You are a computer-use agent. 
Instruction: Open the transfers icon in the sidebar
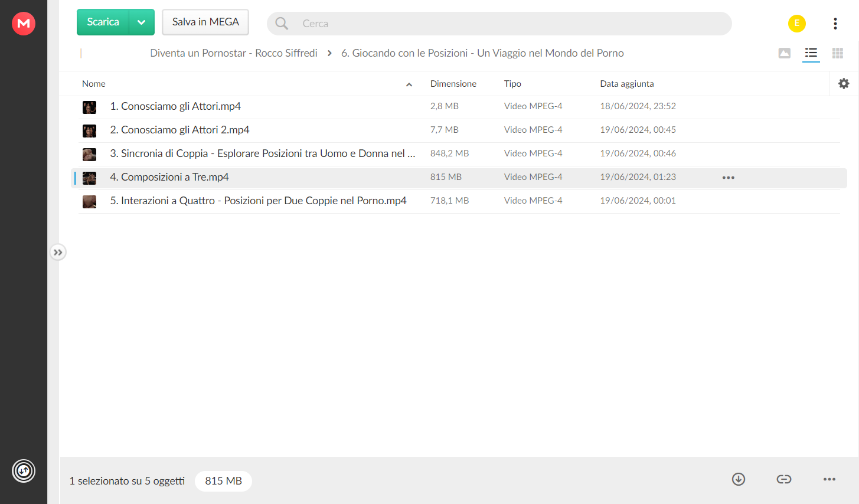pyautogui.click(x=24, y=471)
